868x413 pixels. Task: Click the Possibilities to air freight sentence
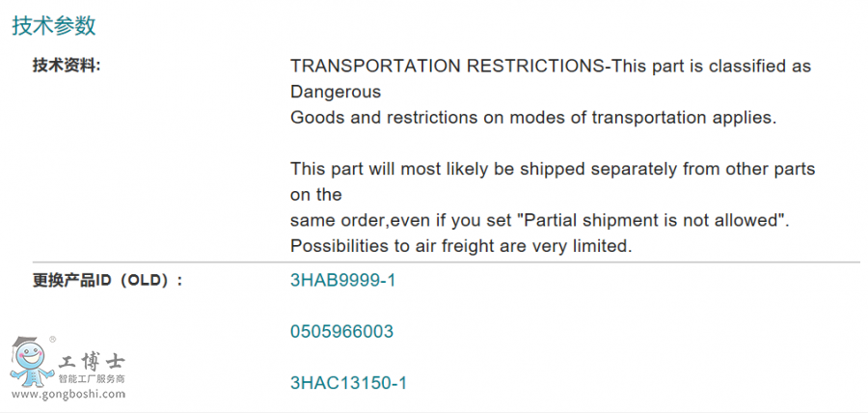coord(461,246)
